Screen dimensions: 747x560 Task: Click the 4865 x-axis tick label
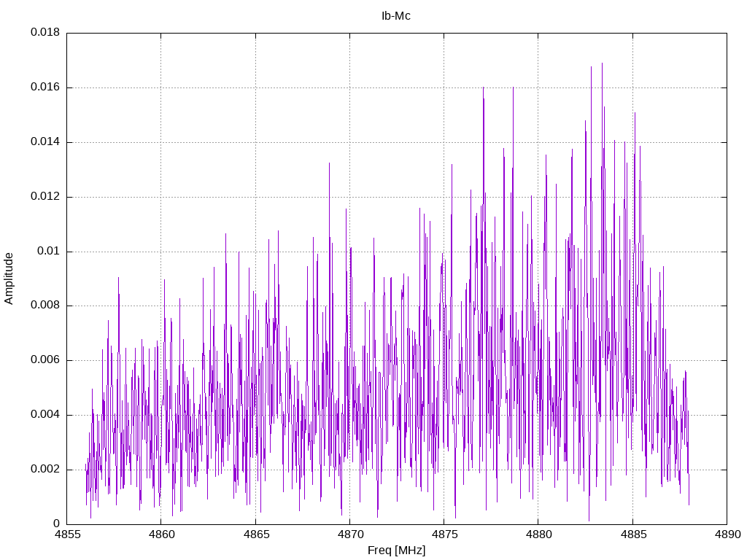point(256,534)
